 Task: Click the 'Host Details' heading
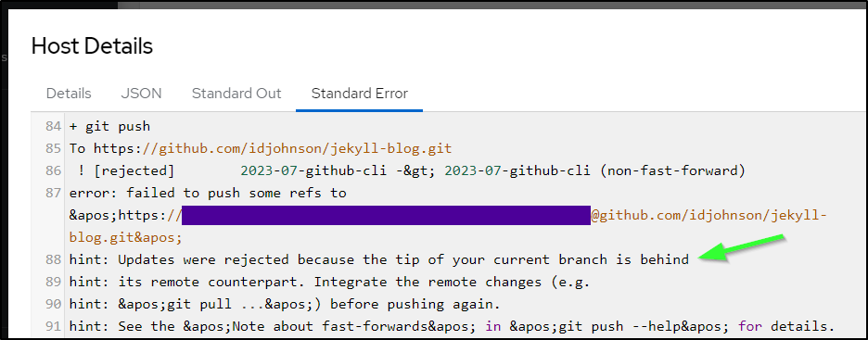point(92,46)
